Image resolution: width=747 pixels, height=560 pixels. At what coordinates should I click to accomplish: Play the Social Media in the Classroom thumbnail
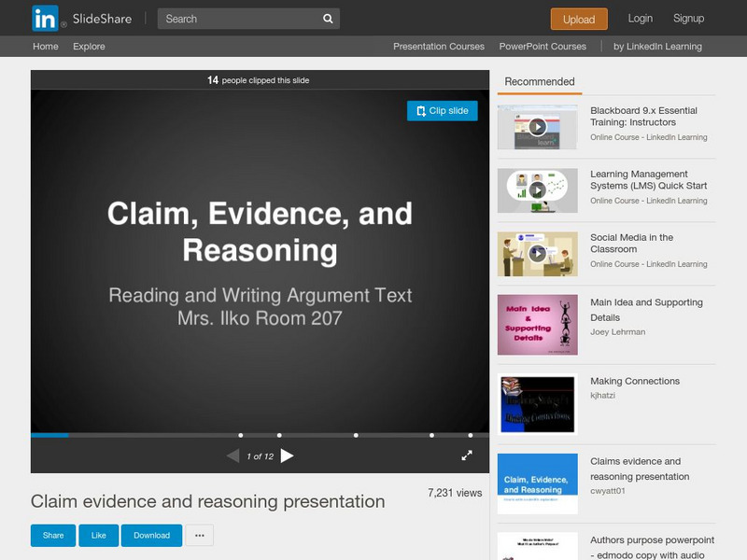pyautogui.click(x=537, y=254)
